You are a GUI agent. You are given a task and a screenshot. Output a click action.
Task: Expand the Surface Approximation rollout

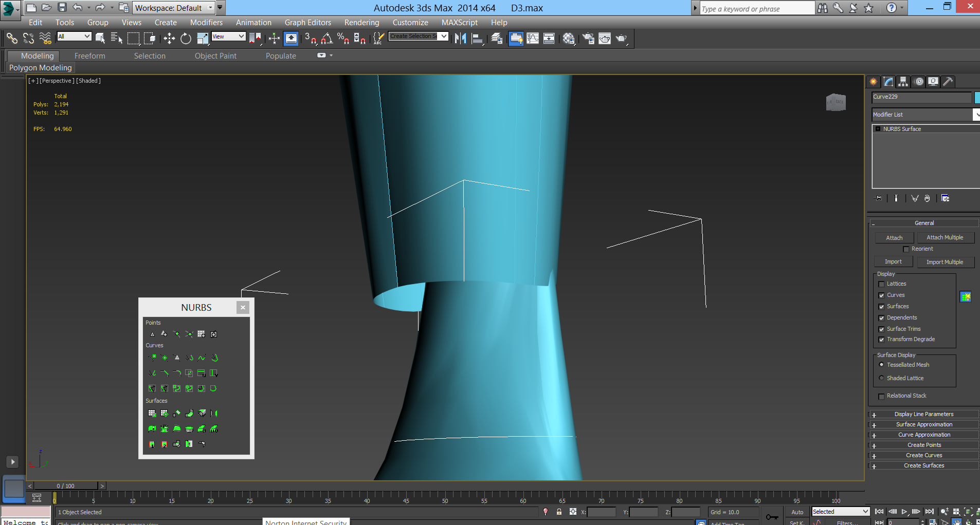(x=924, y=424)
